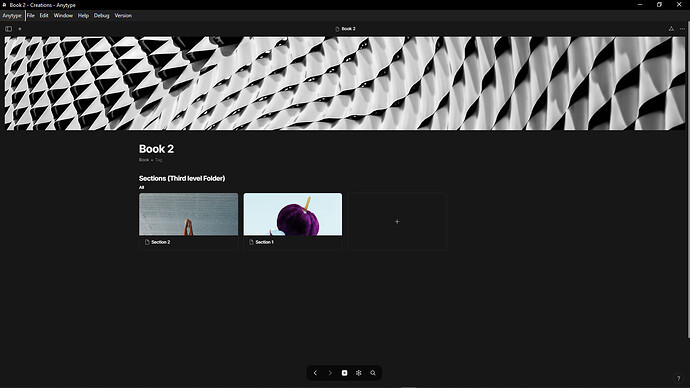Open the graph view icon in navigation bar
Screen dimensions: 690x388
click(x=359, y=373)
